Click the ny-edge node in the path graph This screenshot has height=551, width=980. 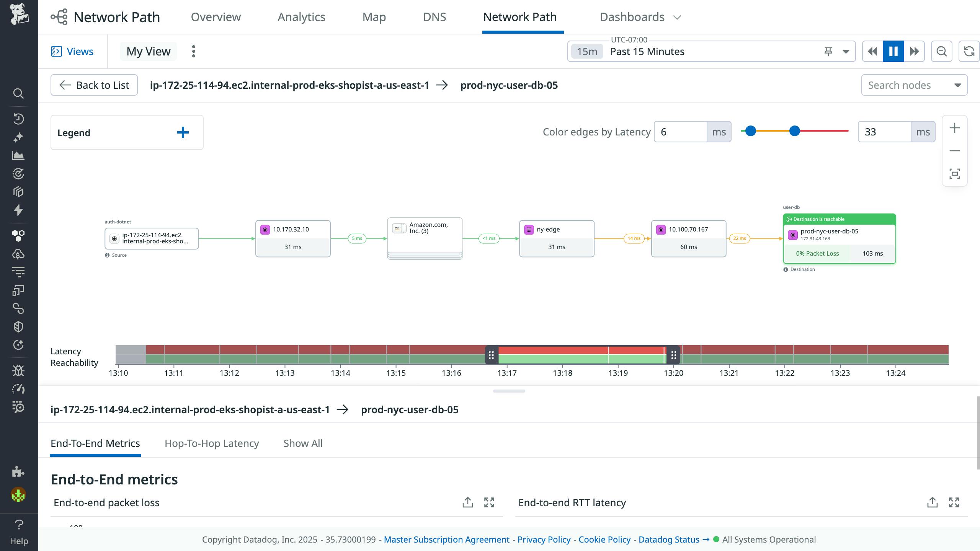556,238
